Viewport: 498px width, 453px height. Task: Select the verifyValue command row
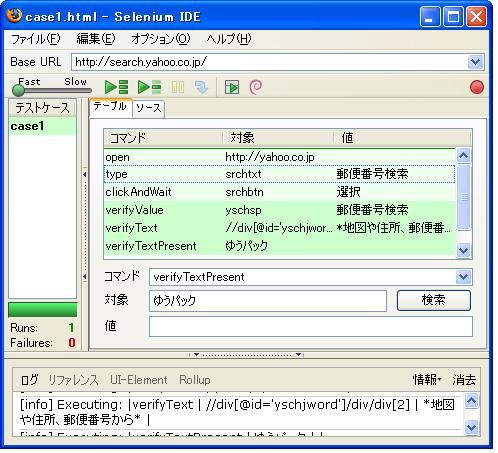pos(279,210)
